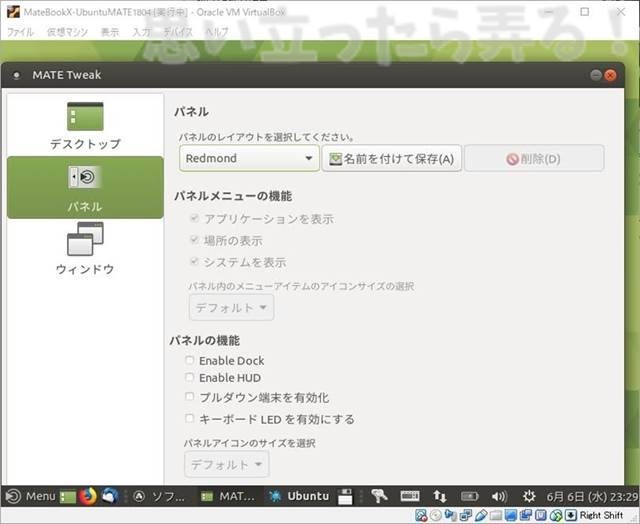The height and width of the screenshot is (524, 640).
Task: Maximize the VirtualBox window
Action: point(584,12)
